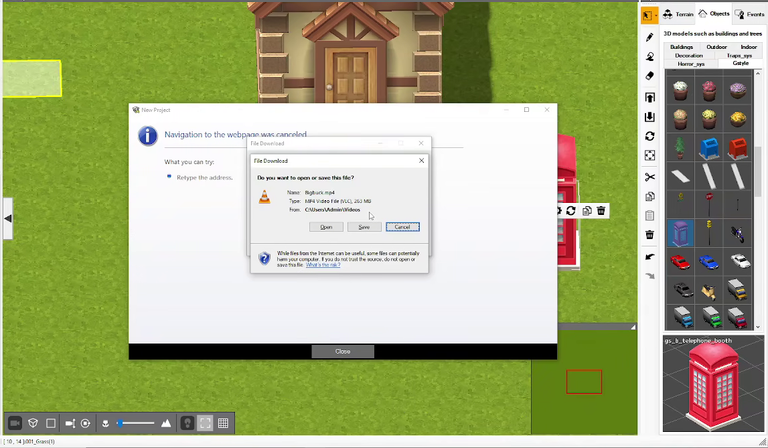
Task: Click the redo arrow icon
Action: [649, 276]
